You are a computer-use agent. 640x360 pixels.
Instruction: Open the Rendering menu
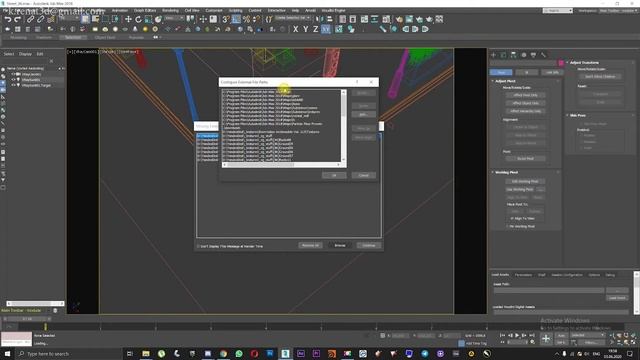pos(170,11)
